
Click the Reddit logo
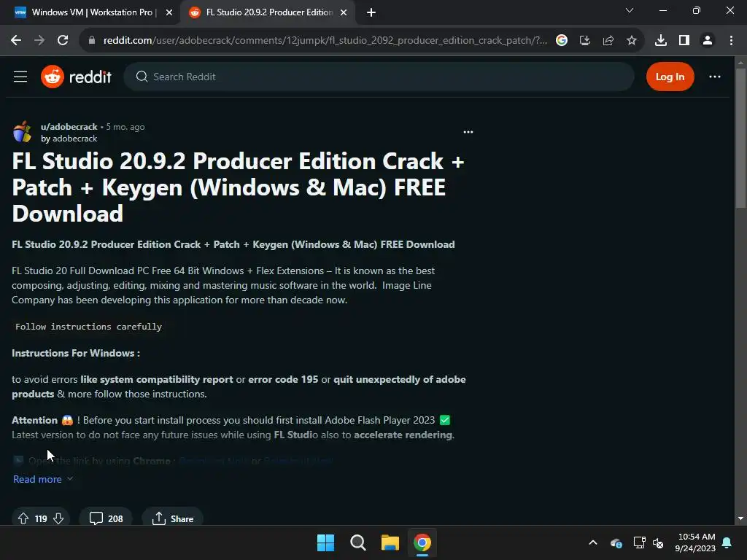point(76,77)
